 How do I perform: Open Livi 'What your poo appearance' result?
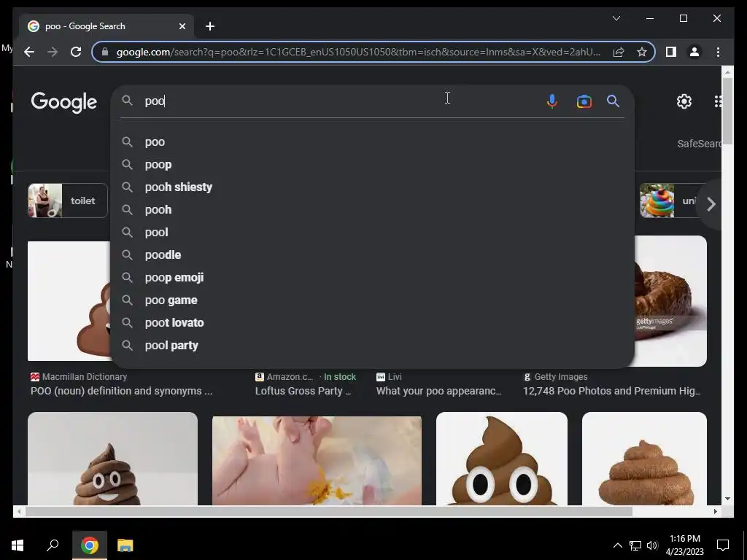point(438,391)
